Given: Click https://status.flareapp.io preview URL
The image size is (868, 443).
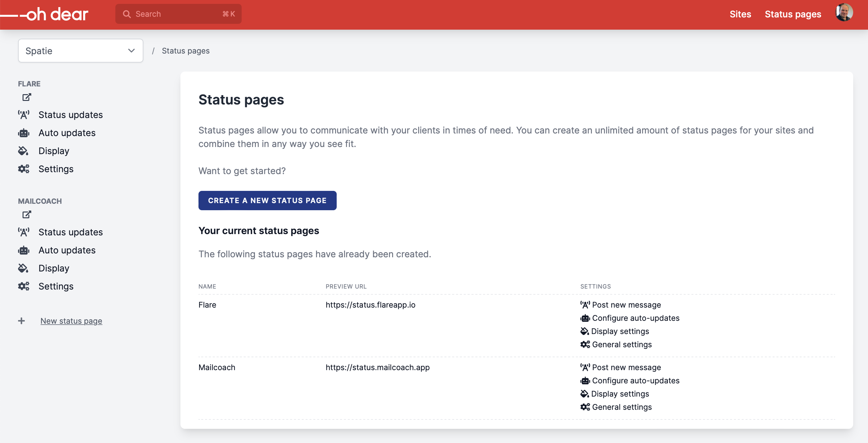Looking at the screenshot, I should 370,305.
